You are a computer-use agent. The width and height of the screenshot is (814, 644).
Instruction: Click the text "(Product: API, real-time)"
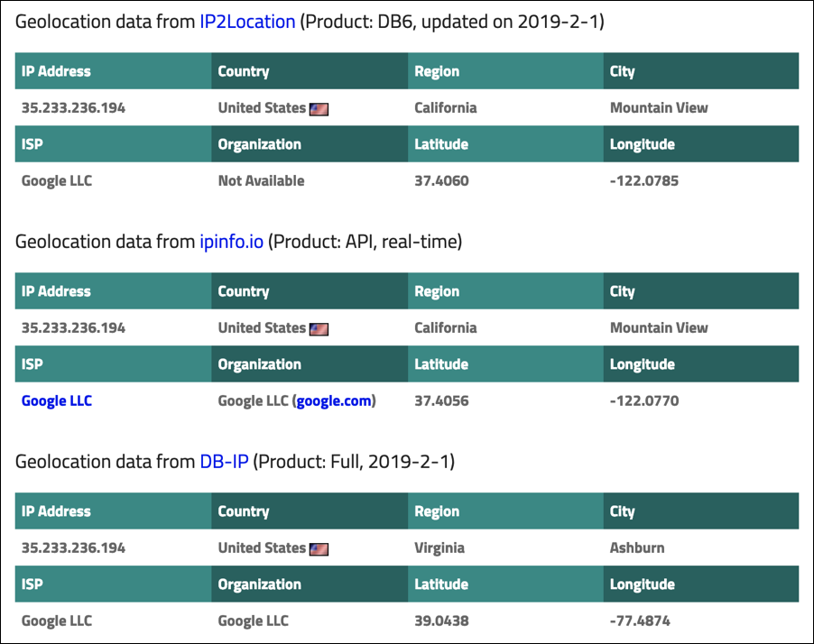(365, 242)
